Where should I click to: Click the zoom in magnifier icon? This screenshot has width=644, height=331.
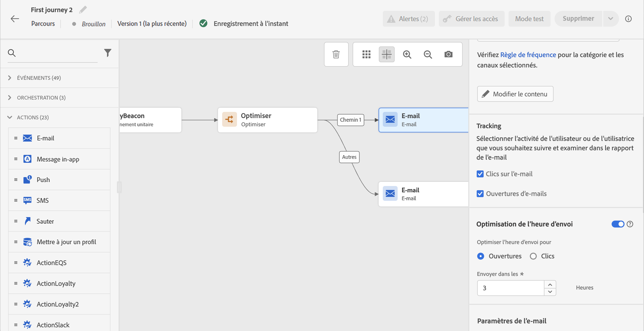(407, 54)
